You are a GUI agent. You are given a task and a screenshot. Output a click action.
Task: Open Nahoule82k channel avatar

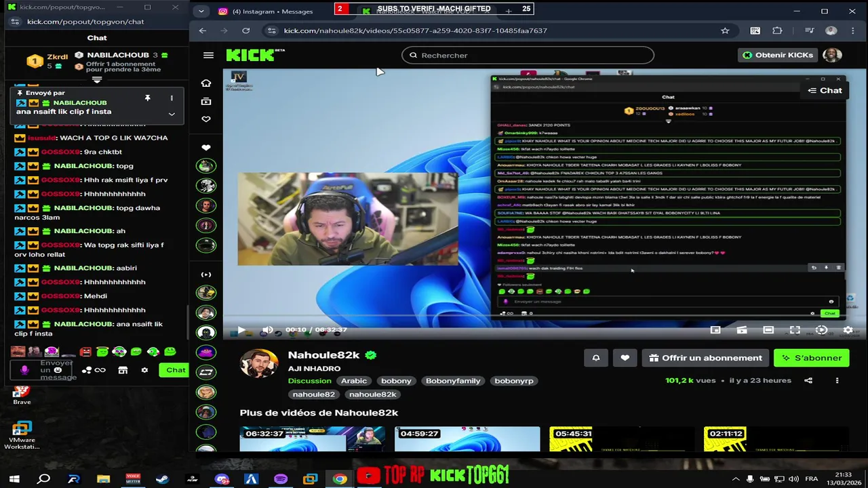tap(259, 365)
